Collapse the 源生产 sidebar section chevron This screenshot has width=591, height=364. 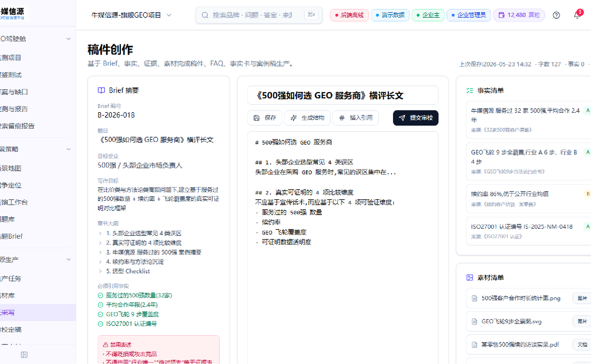pyautogui.click(x=69, y=260)
